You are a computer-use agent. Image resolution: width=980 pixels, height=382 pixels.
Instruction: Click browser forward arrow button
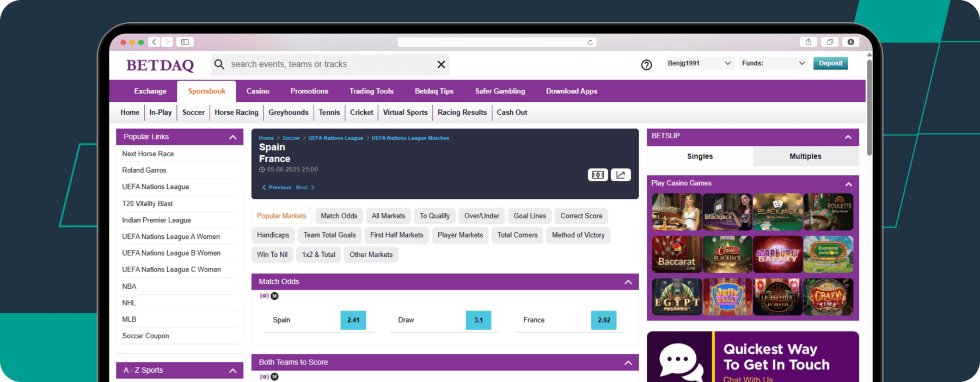click(x=167, y=42)
